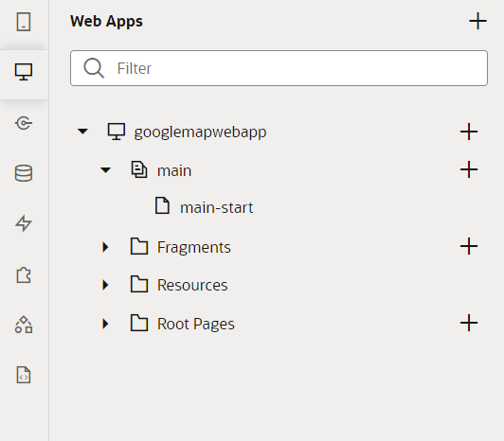Select the Web Apps monitor icon
This screenshot has height=441, width=504.
[x=24, y=72]
